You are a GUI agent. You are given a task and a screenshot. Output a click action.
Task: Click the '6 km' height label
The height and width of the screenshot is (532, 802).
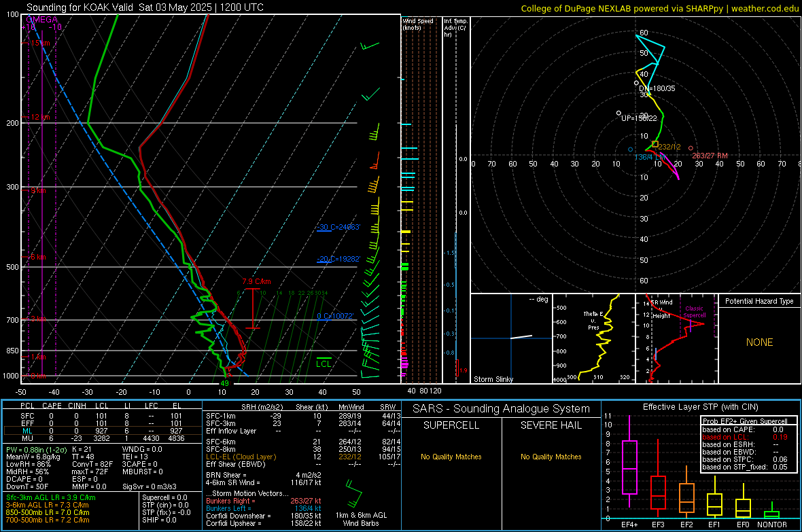[38, 257]
